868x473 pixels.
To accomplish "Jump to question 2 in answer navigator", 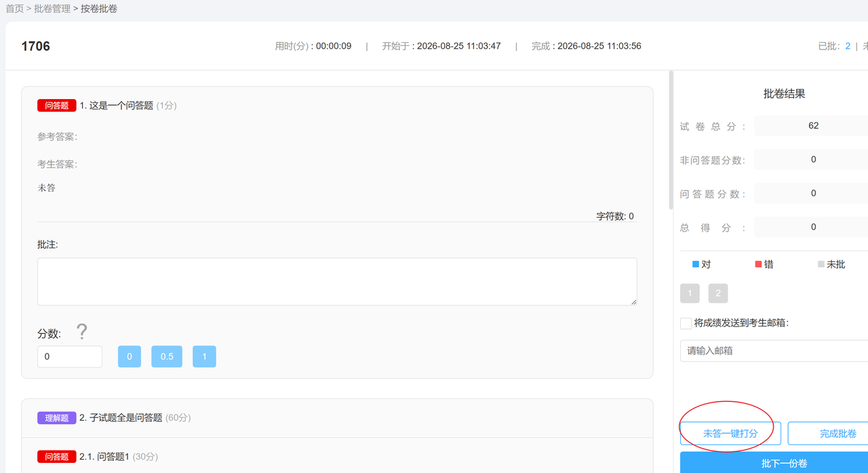I will click(718, 293).
